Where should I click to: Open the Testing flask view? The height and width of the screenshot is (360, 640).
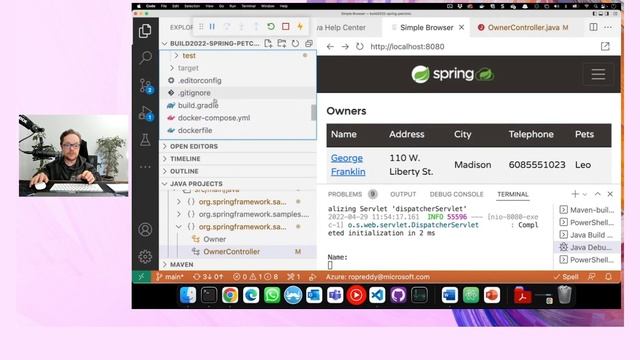[145, 140]
